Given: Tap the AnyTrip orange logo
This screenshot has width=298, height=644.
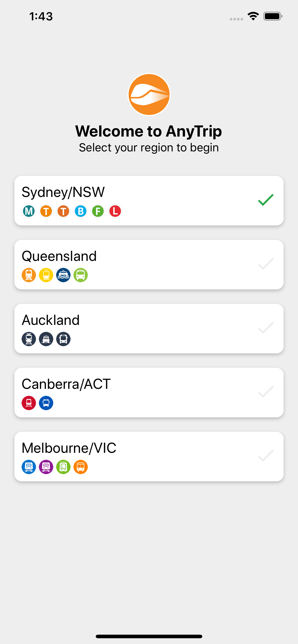Looking at the screenshot, I should pos(149,94).
